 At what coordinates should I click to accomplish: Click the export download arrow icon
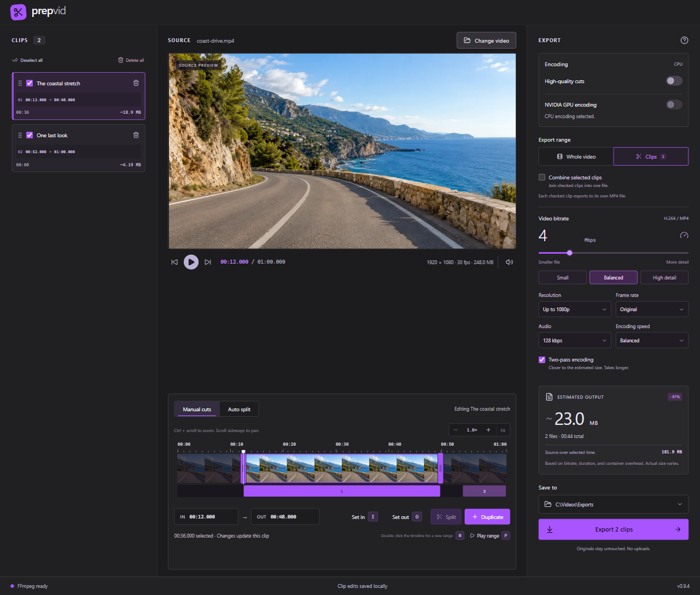[x=550, y=529]
